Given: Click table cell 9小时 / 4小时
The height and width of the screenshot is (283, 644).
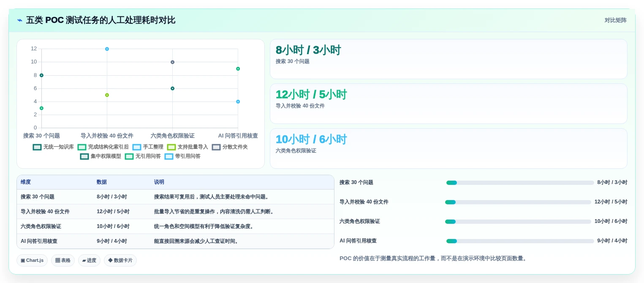Looking at the screenshot, I should 112,241.
